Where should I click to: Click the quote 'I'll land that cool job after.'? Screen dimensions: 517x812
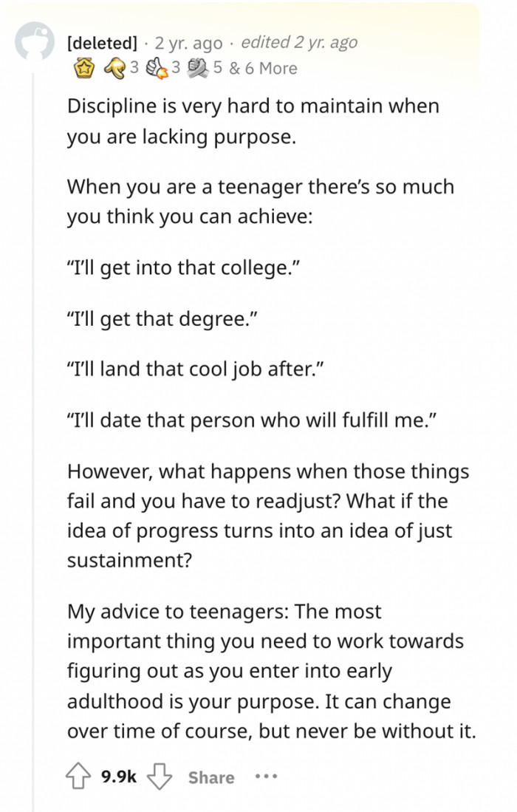(x=195, y=369)
